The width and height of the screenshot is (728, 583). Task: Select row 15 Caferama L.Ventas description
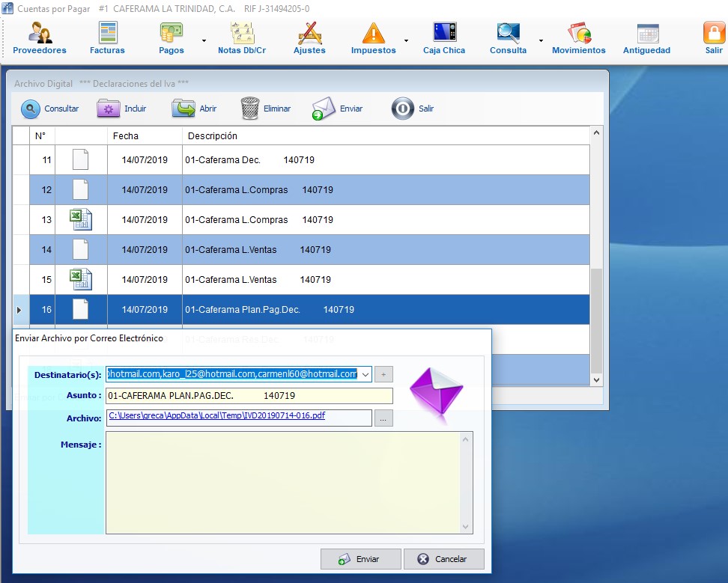point(258,280)
